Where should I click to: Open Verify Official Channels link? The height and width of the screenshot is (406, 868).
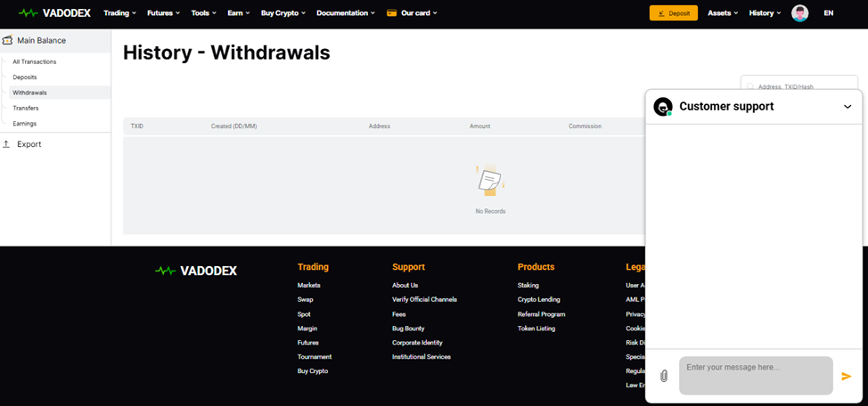pos(424,300)
